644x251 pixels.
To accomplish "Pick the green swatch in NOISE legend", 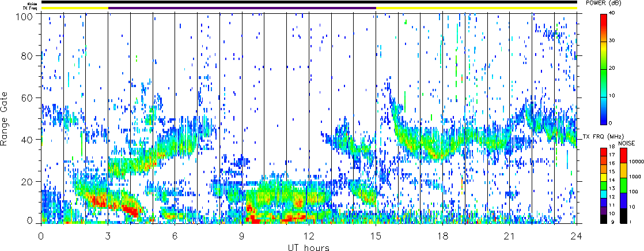I will click(x=623, y=185).
